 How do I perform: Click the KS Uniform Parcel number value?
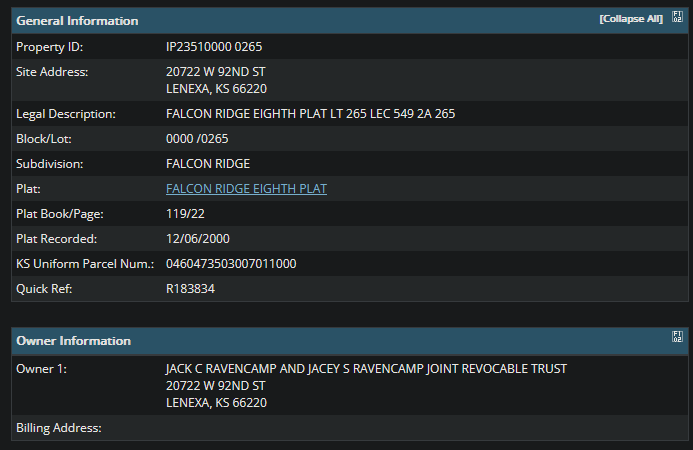coord(231,264)
